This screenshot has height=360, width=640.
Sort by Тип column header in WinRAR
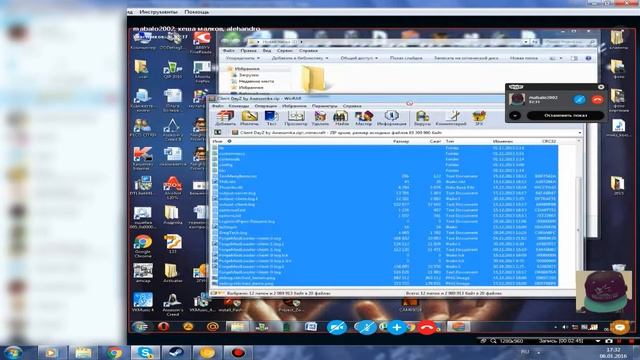(449, 141)
